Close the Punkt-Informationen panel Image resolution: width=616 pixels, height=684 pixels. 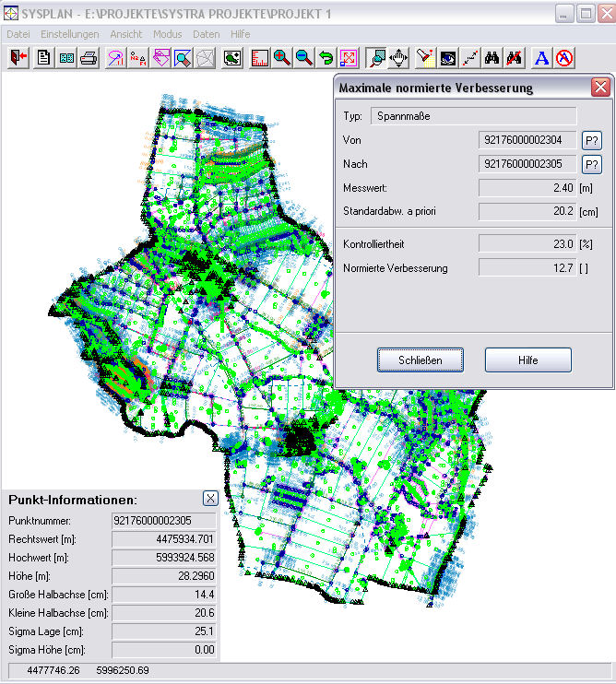click(210, 498)
